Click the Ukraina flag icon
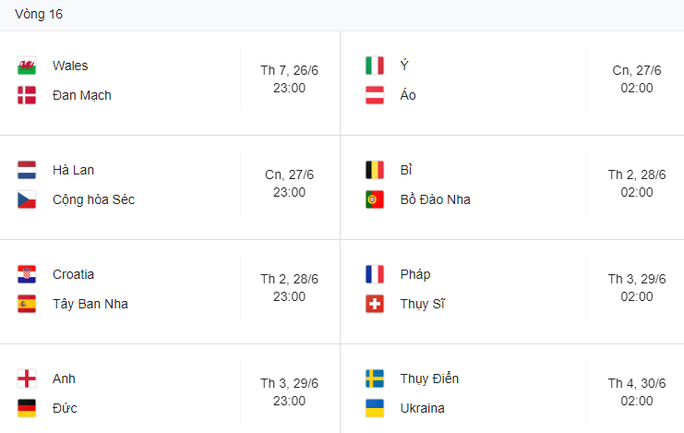 (x=375, y=408)
